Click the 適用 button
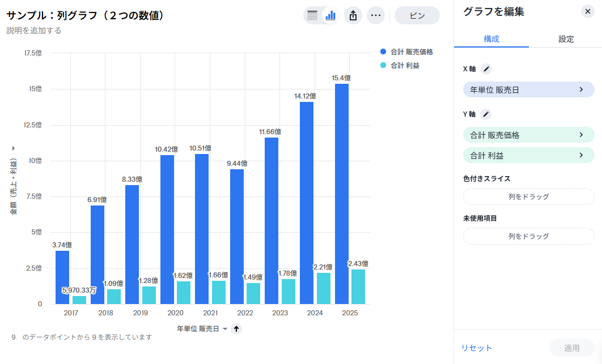602x364 pixels. click(571, 348)
